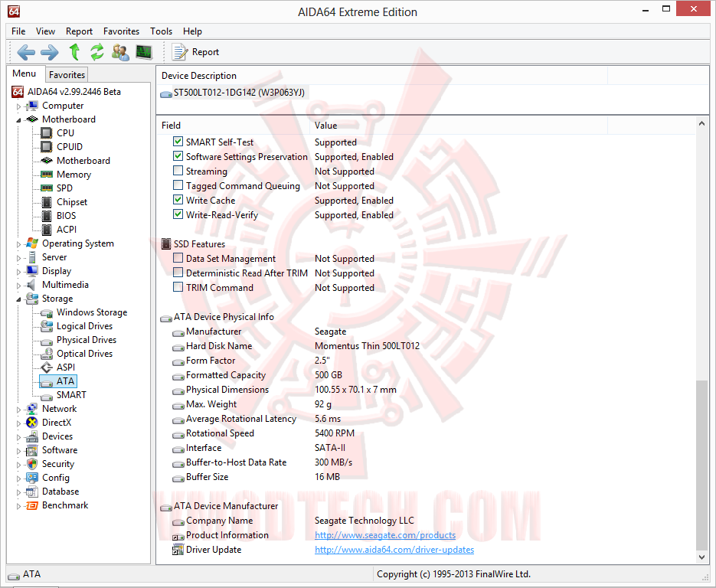The height and width of the screenshot is (588, 716).
Task: Click the Field column header
Action: 233,125
